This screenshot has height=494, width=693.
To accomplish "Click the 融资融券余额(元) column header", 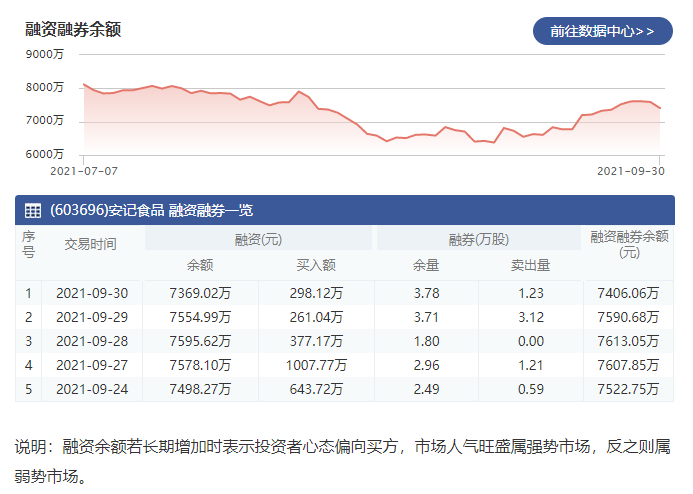I will tap(629, 244).
